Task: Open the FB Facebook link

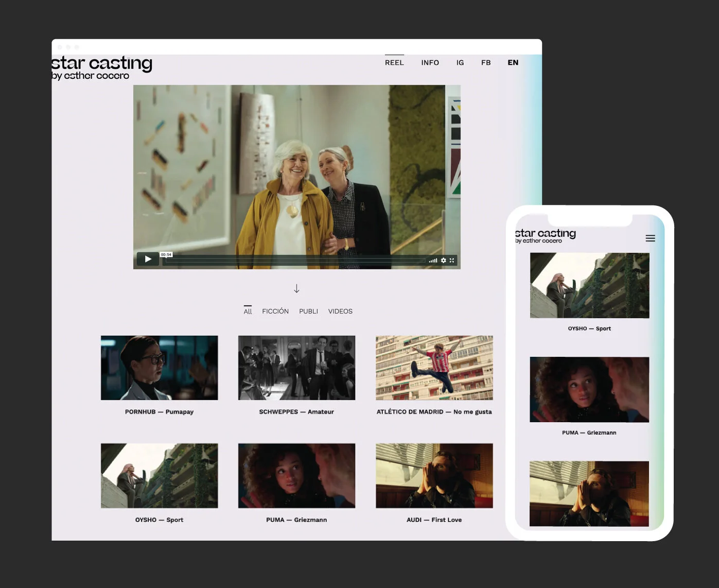Action: click(486, 62)
